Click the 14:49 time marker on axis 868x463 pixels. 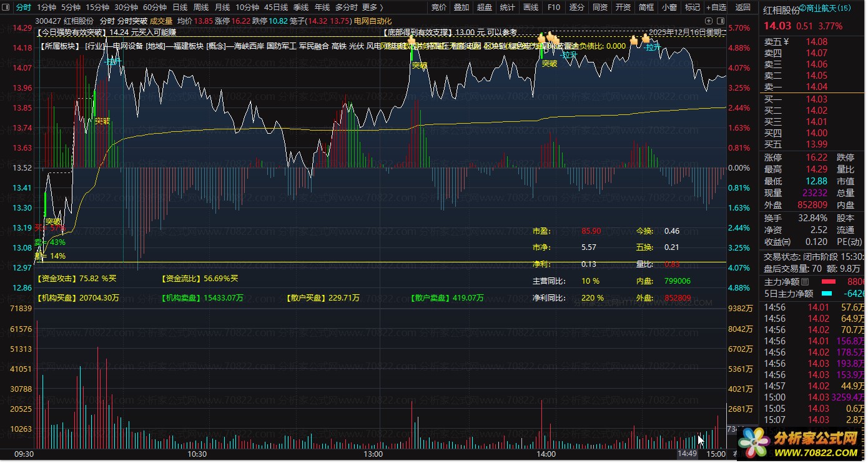tap(687, 454)
